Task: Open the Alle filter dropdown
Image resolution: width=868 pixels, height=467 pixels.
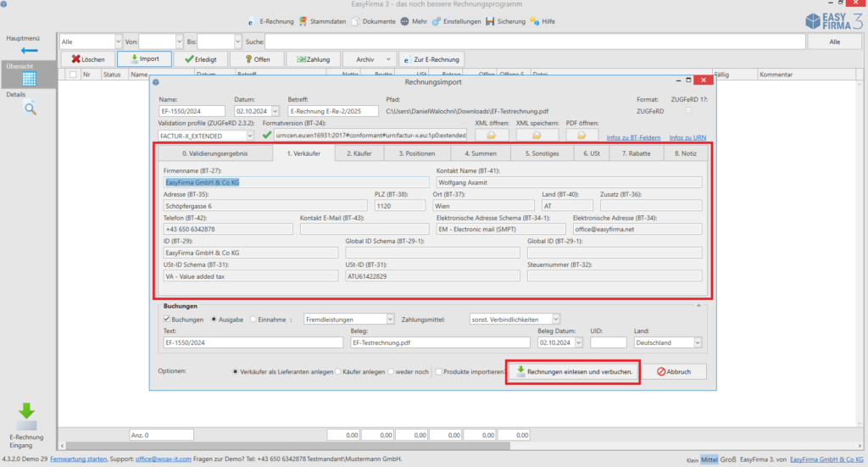Action: [117, 42]
